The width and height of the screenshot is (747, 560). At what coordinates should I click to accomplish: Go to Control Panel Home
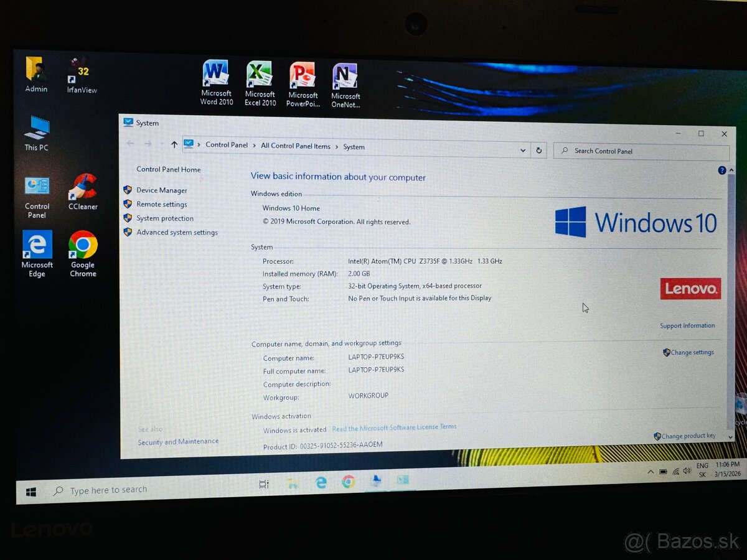coord(168,169)
